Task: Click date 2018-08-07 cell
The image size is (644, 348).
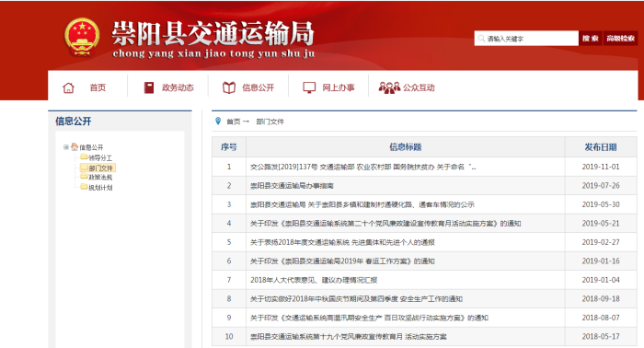Action: (601, 318)
